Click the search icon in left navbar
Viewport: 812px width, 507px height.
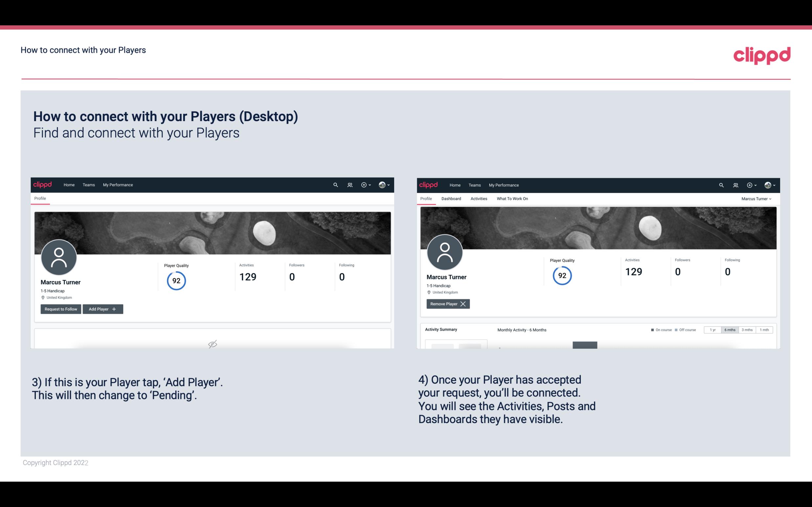point(335,184)
